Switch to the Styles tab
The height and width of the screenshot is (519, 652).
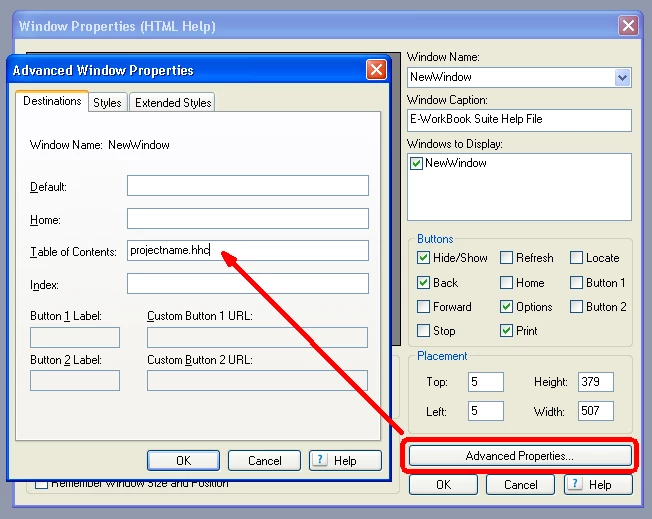click(107, 102)
